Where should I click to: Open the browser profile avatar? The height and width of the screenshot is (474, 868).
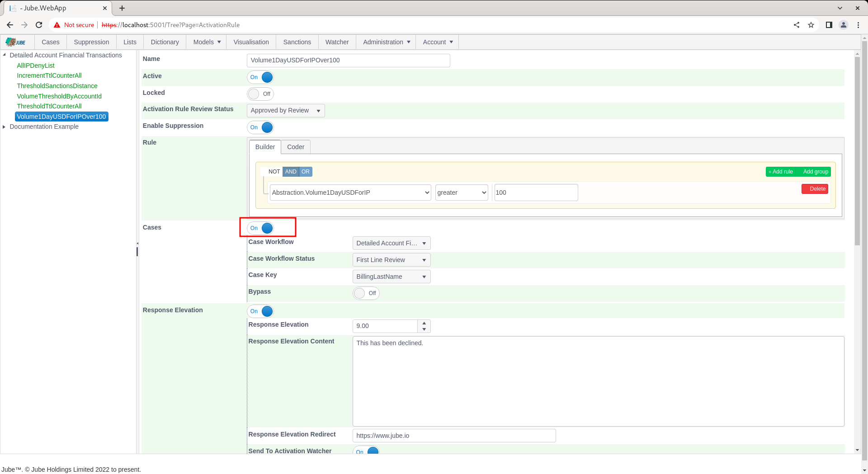(x=844, y=25)
